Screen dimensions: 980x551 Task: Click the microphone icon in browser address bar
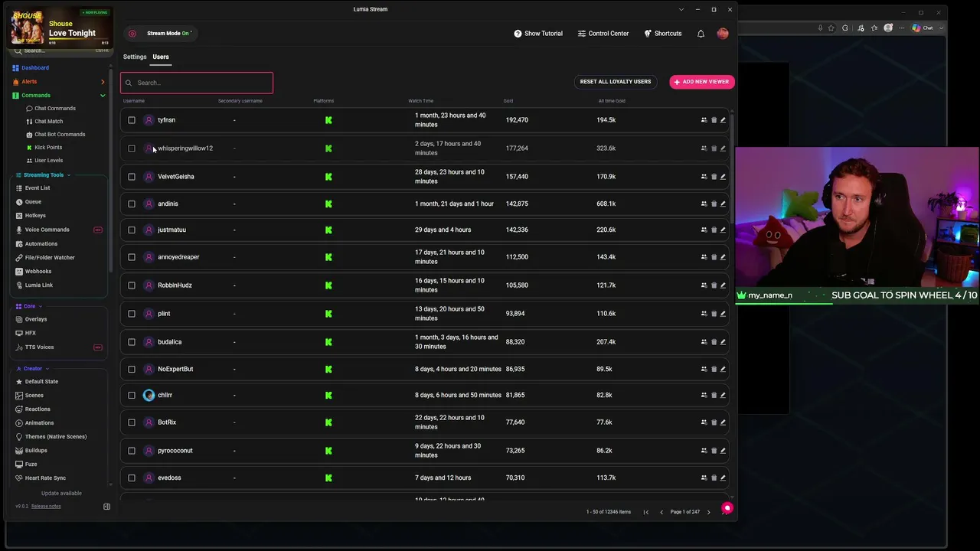(x=820, y=28)
